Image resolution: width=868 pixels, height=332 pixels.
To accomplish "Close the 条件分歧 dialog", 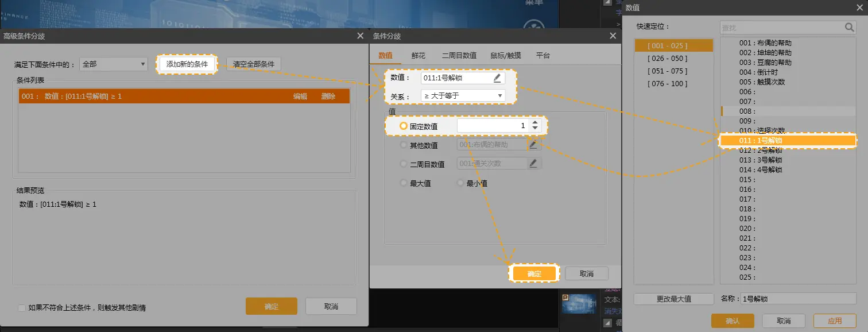I will point(613,36).
